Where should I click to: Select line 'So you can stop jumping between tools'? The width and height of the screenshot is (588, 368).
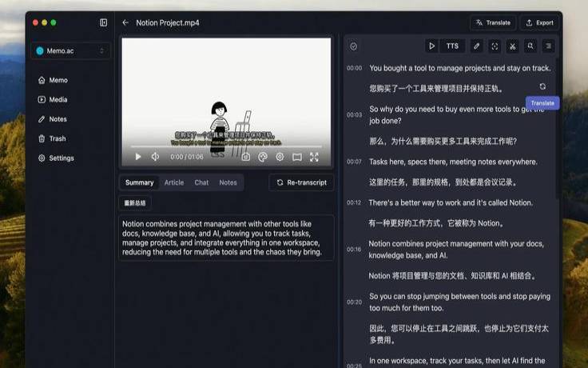coord(459,302)
